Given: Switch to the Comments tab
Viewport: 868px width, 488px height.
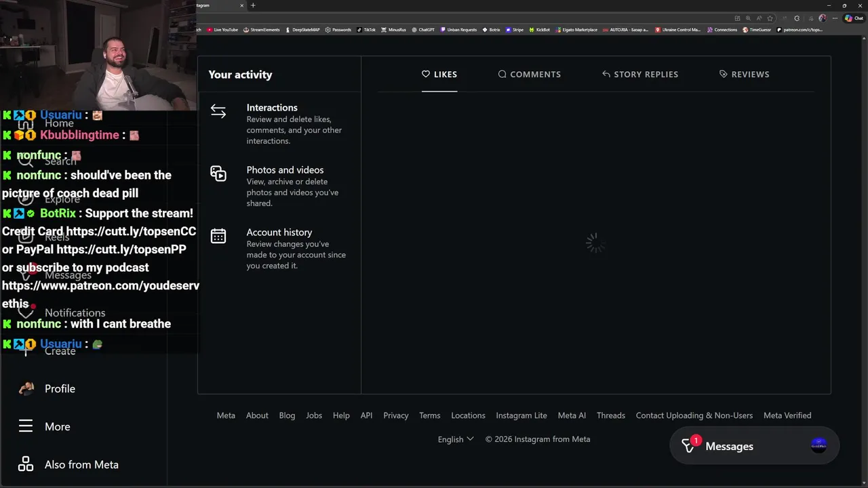Looking at the screenshot, I should pos(530,74).
